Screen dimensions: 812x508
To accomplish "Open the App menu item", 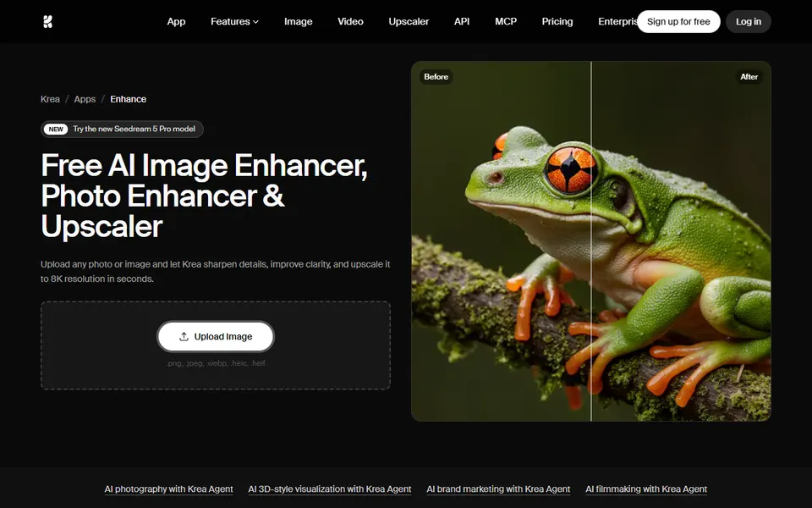I will click(176, 22).
